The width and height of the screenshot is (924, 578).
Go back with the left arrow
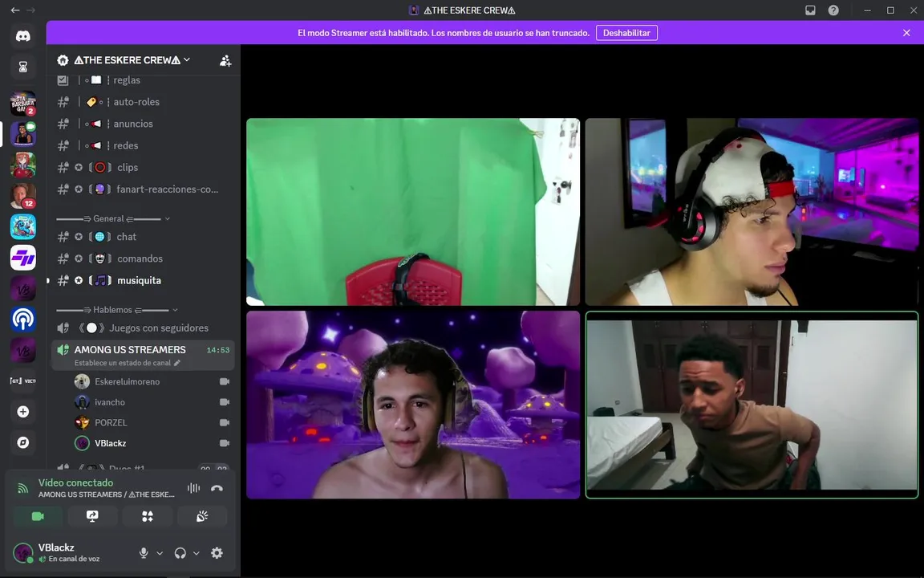pos(15,10)
